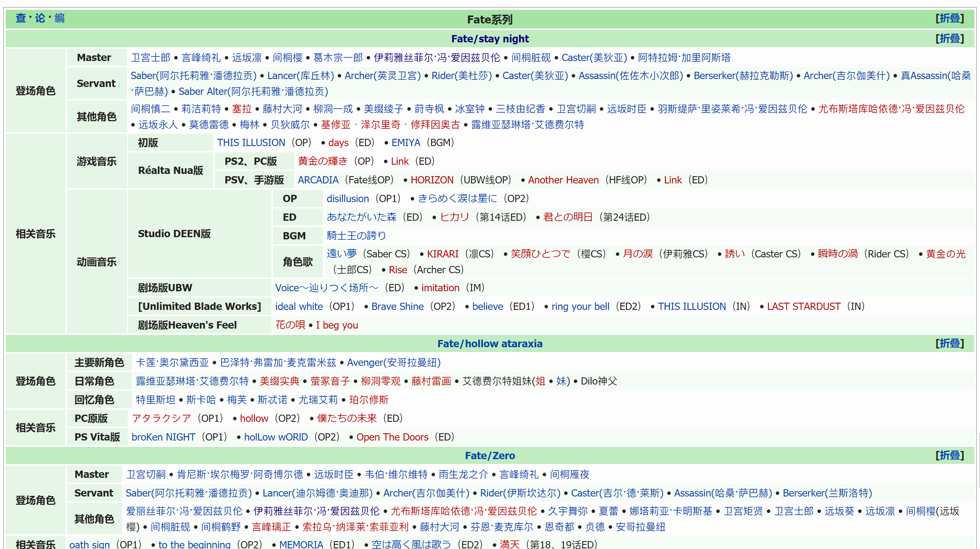
Task: Open the Rider(伊斯坎达尔) link
Action: pos(520,493)
